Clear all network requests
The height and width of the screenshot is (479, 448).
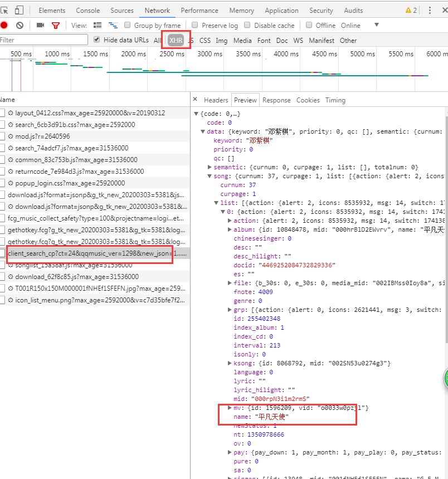click(x=20, y=25)
